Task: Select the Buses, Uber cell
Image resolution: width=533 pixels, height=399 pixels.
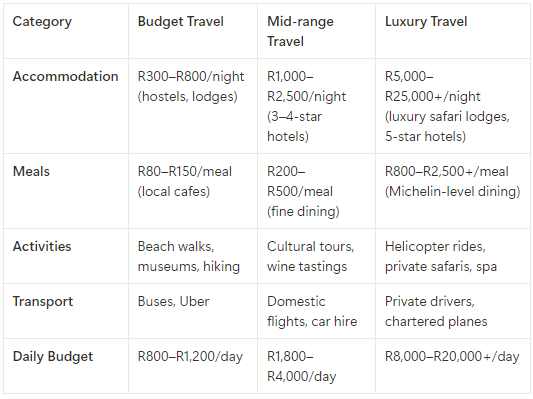Action: [x=193, y=311]
